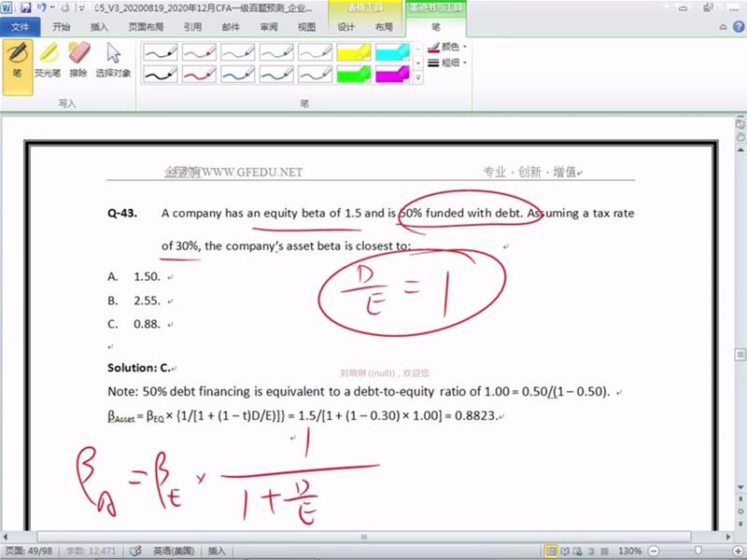747x560 pixels.
Task: Click the Undo icon in quick access toolbar
Action: 41,7
